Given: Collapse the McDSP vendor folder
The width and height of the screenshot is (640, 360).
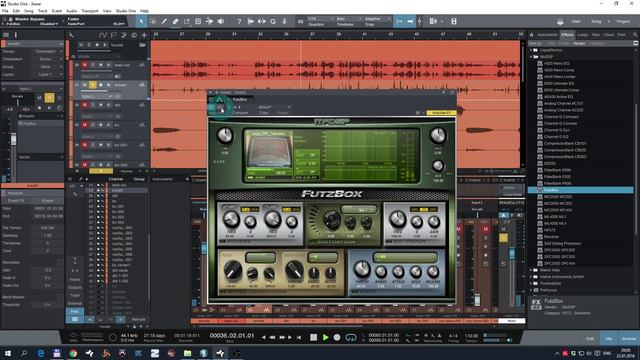Looking at the screenshot, I should click(532, 57).
